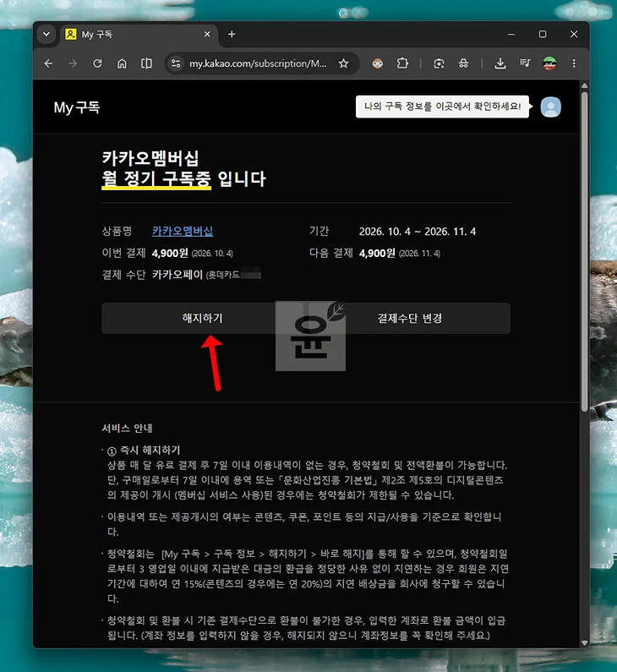Click the screenshot capture extension icon

[x=439, y=64]
